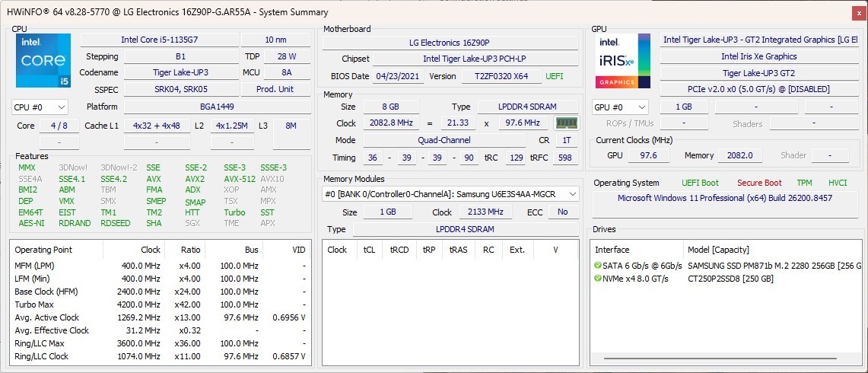Click the Intel Iris Xe Graphics logo
The width and height of the screenshot is (868, 373).
click(623, 60)
